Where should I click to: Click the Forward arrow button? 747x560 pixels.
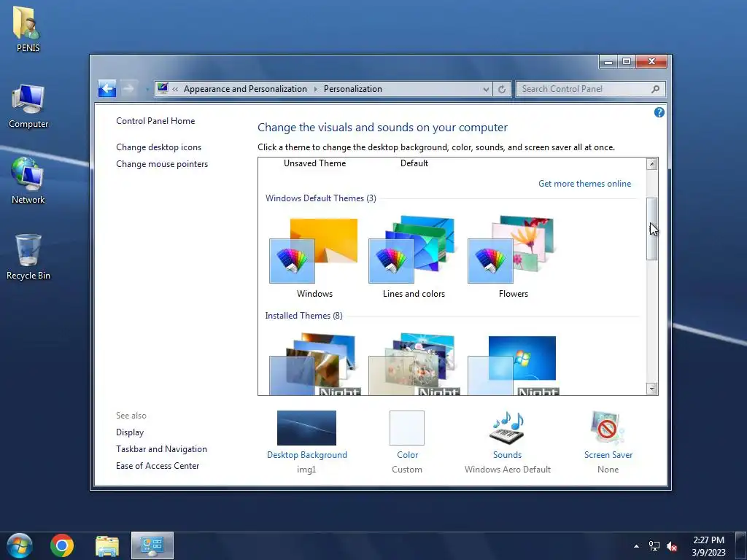pos(128,88)
